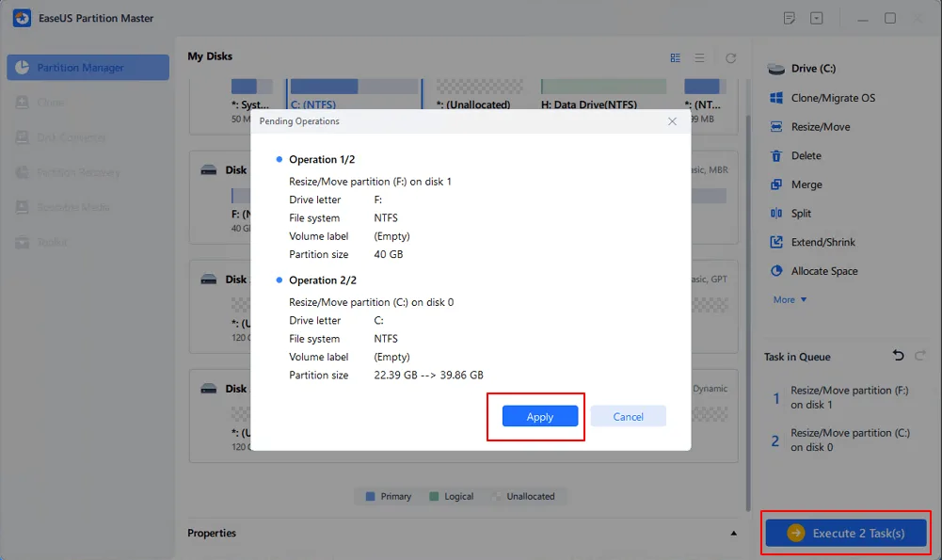
Task: Close the Pending Operations dialog
Action: pyautogui.click(x=672, y=121)
